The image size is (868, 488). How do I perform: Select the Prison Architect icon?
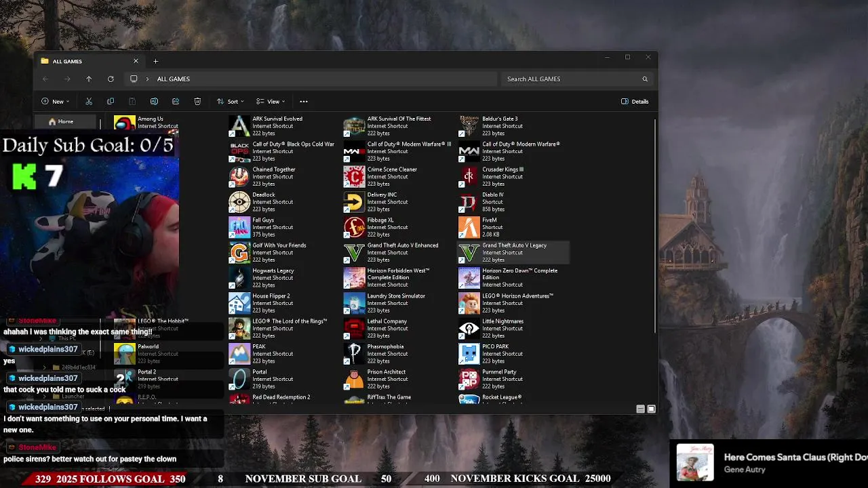point(354,379)
